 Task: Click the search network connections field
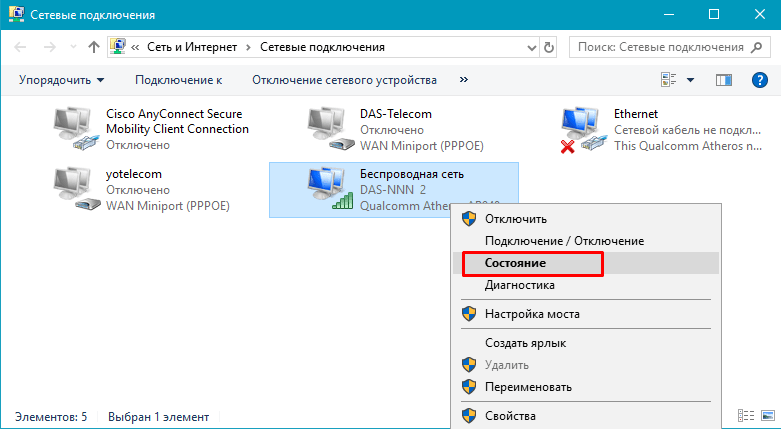coord(660,47)
